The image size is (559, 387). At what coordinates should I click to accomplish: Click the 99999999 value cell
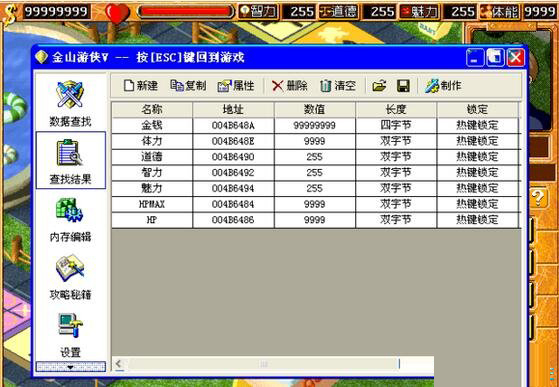(314, 125)
